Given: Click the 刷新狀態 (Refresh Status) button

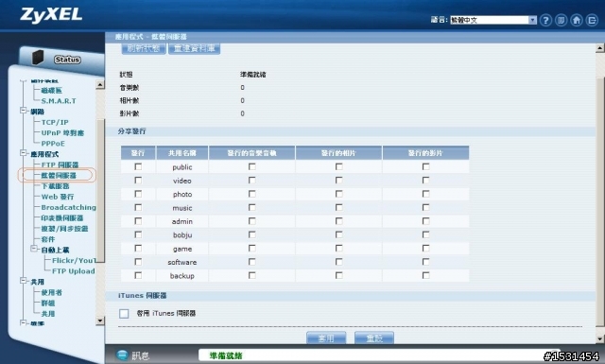Looking at the screenshot, I should click(x=144, y=48).
